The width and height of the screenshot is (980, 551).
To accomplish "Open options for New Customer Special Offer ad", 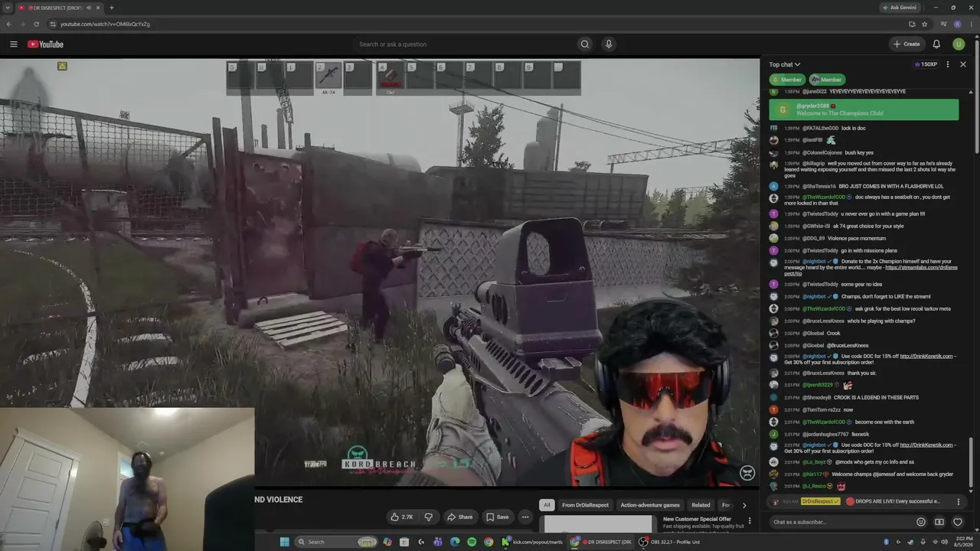I will pos(750,520).
